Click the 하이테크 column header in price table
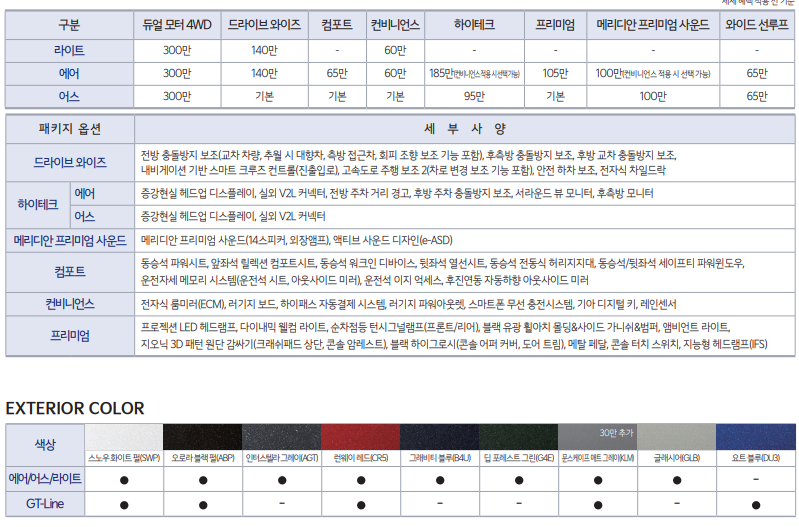The width and height of the screenshot is (799, 527). [x=474, y=25]
